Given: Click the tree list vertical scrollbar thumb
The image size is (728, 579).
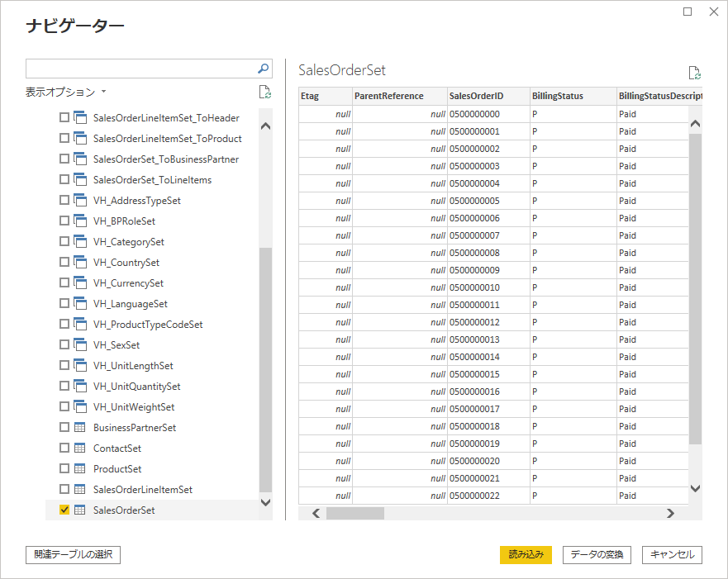Looking at the screenshot, I should point(265,370).
